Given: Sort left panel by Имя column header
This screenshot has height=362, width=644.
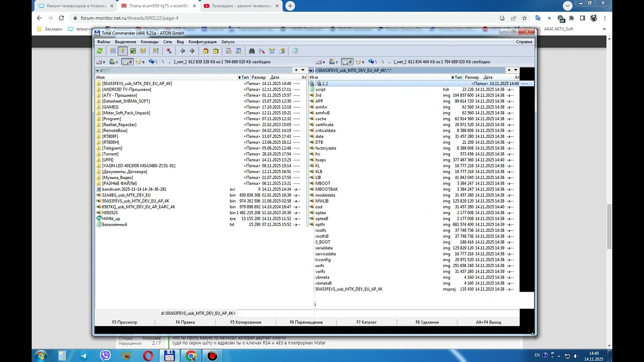Looking at the screenshot, I should [166, 77].
